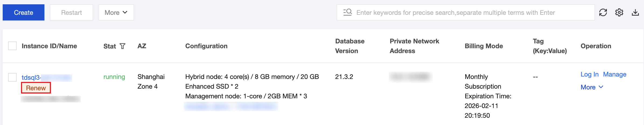
Task: Click the Log In link
Action: click(589, 74)
